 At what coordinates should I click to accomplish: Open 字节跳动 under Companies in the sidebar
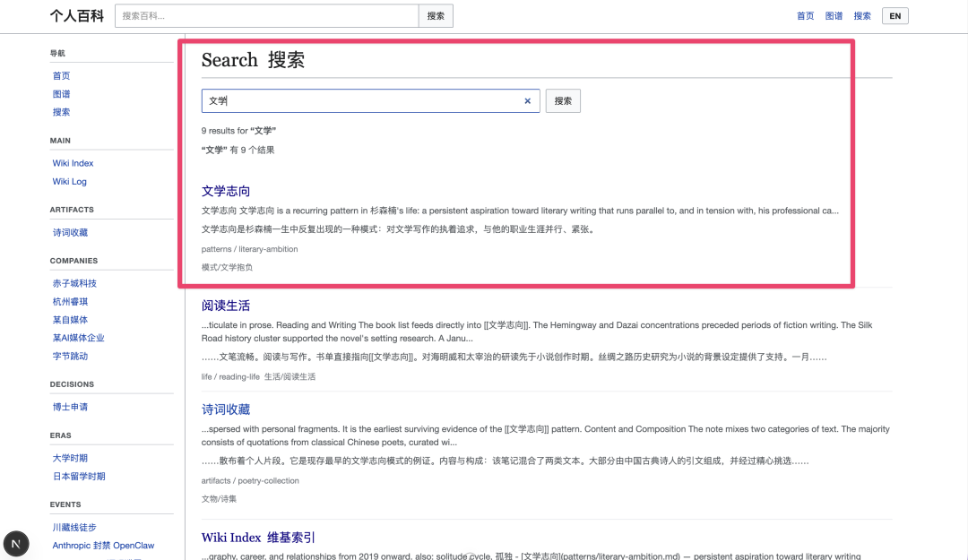pos(70,356)
